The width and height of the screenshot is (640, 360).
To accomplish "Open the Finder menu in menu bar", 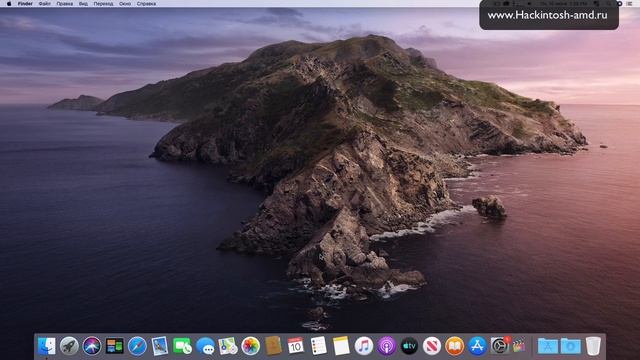I will pyautogui.click(x=25, y=4).
